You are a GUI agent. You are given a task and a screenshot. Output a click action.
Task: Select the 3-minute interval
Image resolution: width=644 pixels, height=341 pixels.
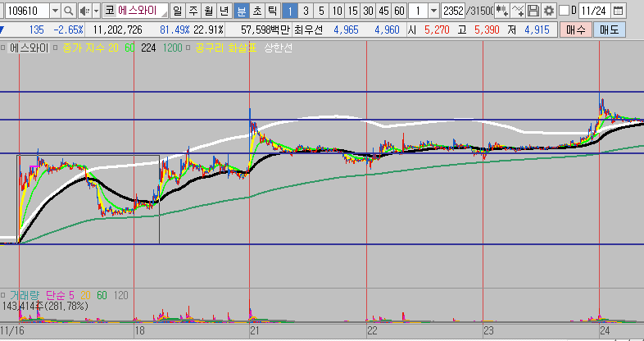tap(306, 11)
